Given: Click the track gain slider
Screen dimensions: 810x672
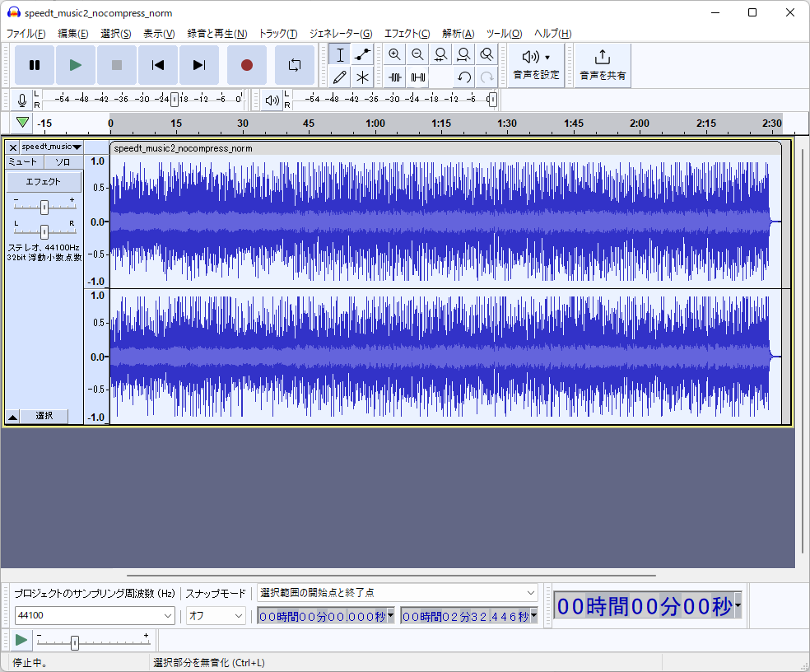Looking at the screenshot, I should 44,207.
